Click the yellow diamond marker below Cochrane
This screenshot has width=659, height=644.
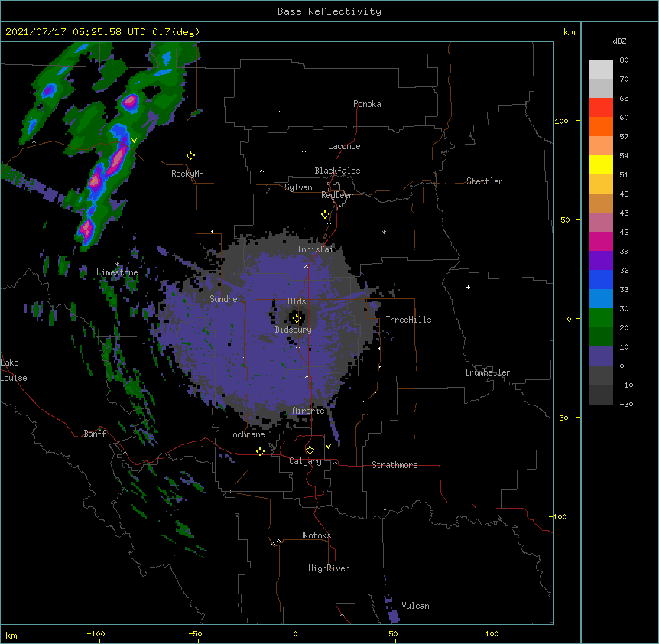(x=260, y=451)
